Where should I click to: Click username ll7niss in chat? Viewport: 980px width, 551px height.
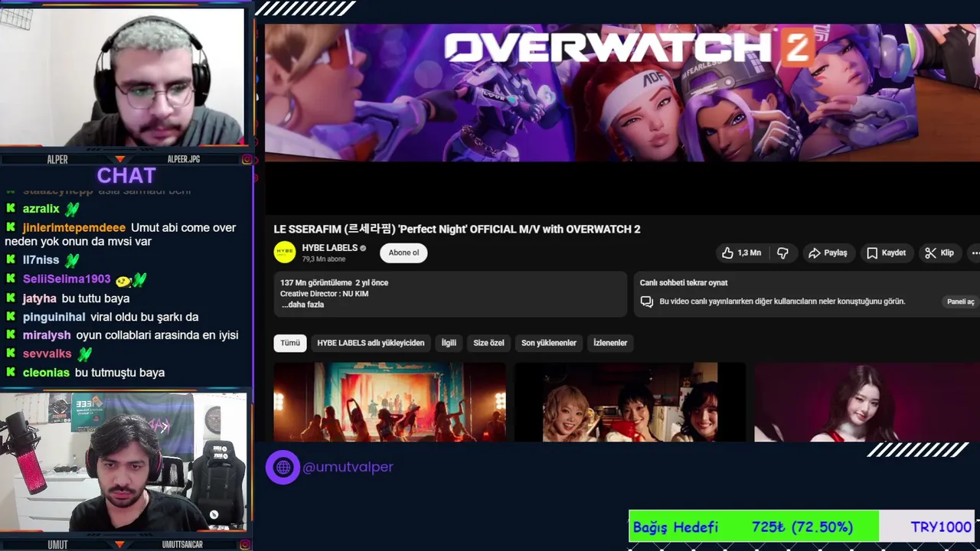pyautogui.click(x=41, y=259)
